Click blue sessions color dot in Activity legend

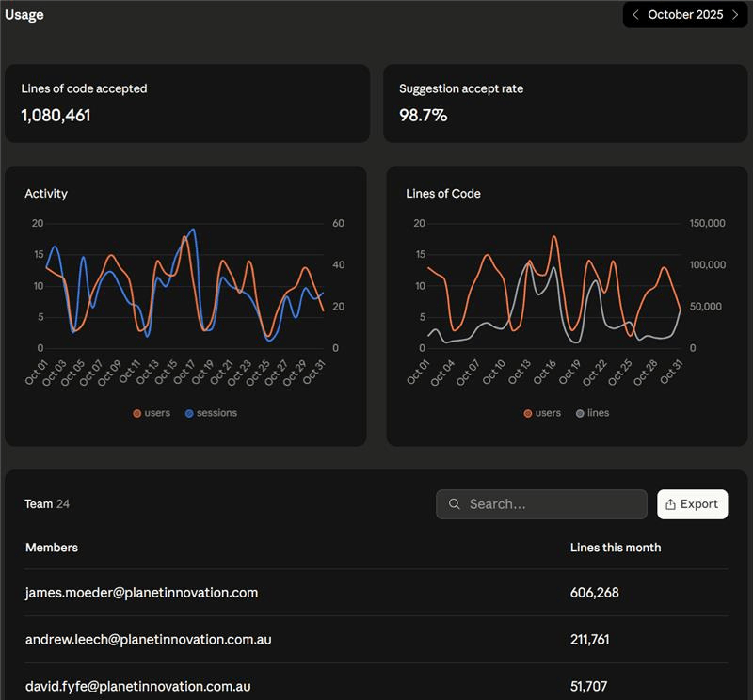pyautogui.click(x=189, y=413)
